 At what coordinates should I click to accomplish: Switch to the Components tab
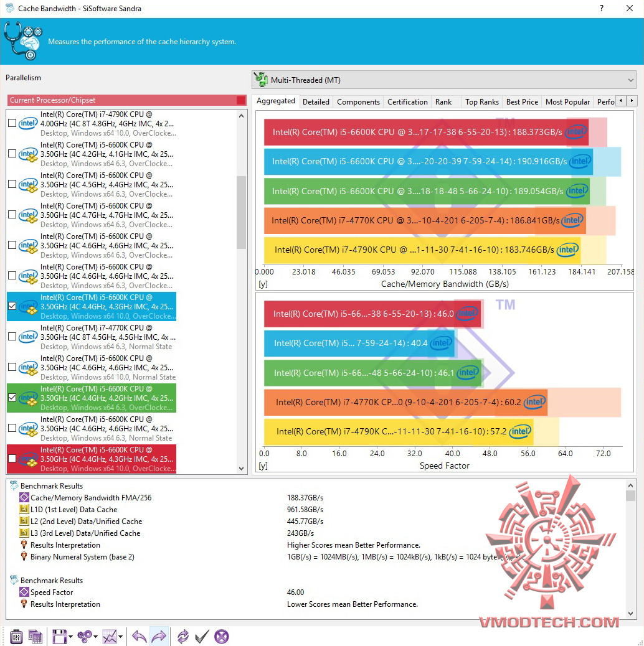coord(358,102)
